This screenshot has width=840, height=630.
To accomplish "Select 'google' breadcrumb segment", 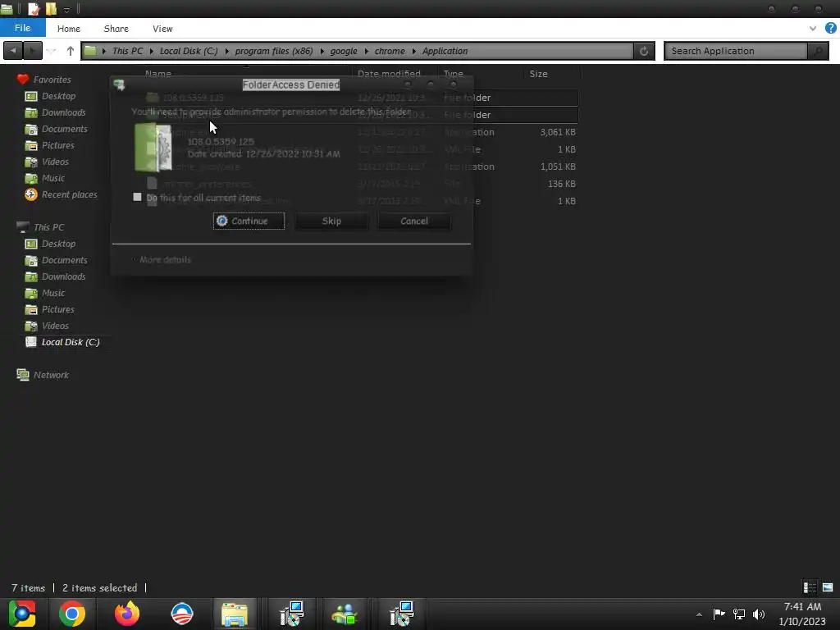I will 344,51.
